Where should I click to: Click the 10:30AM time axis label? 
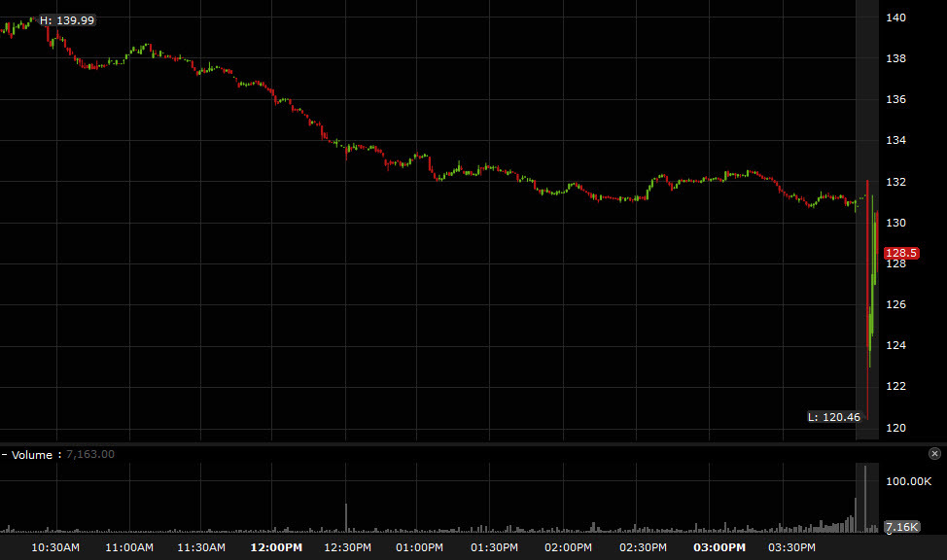point(55,547)
